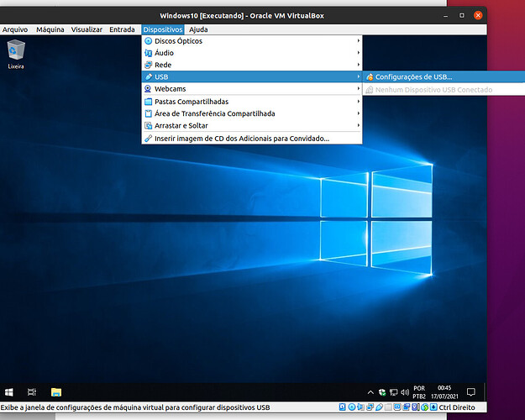Click the Pastas Compartilhadas folder icon
This screenshot has height=420, width=525.
[x=148, y=102]
